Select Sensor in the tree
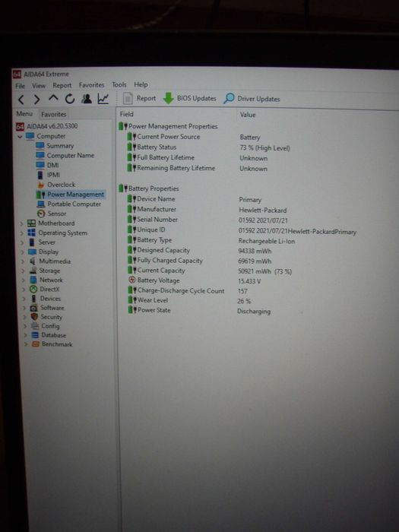The height and width of the screenshot is (532, 399). coord(52,214)
